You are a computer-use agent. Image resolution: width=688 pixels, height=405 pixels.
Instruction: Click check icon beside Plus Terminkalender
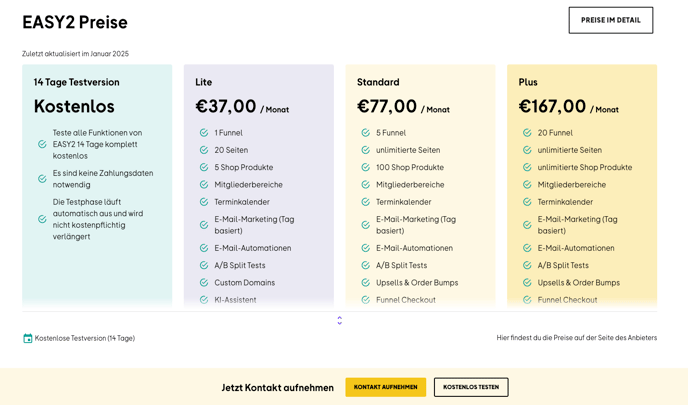[527, 202]
